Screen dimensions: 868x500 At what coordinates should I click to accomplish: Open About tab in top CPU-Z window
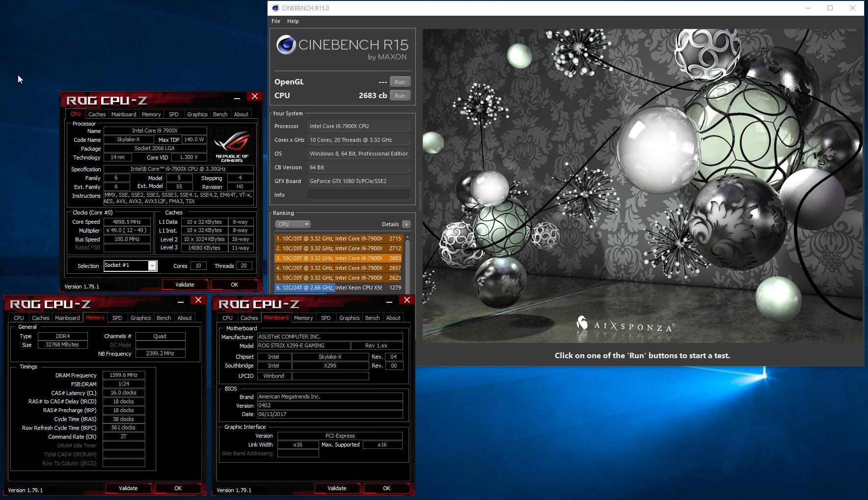[x=241, y=114]
